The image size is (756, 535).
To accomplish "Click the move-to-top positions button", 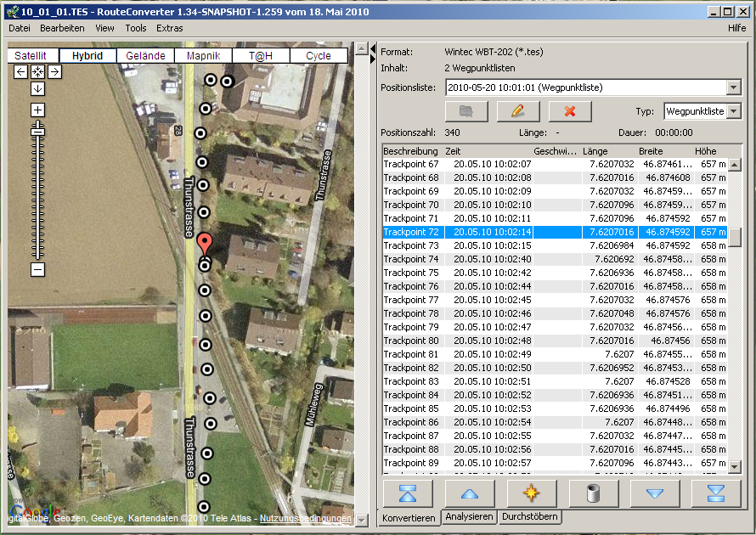I will (x=409, y=493).
